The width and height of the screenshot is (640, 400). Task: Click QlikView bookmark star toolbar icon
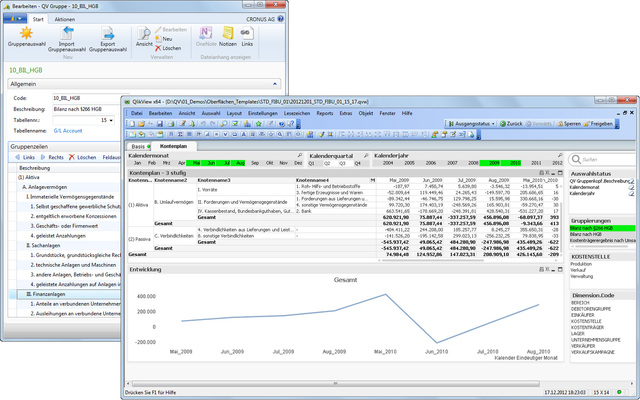(x=258, y=124)
